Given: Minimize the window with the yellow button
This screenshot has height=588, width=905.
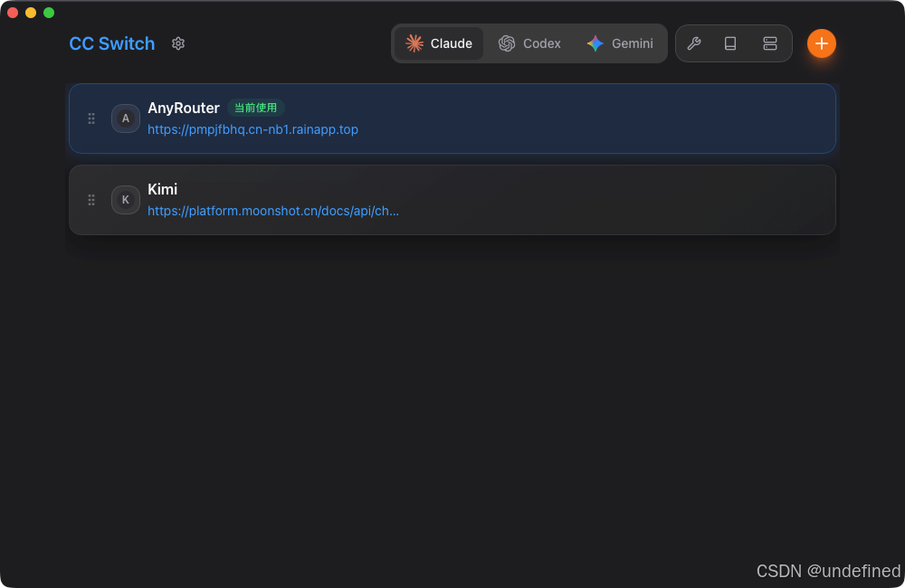Looking at the screenshot, I should coord(31,13).
